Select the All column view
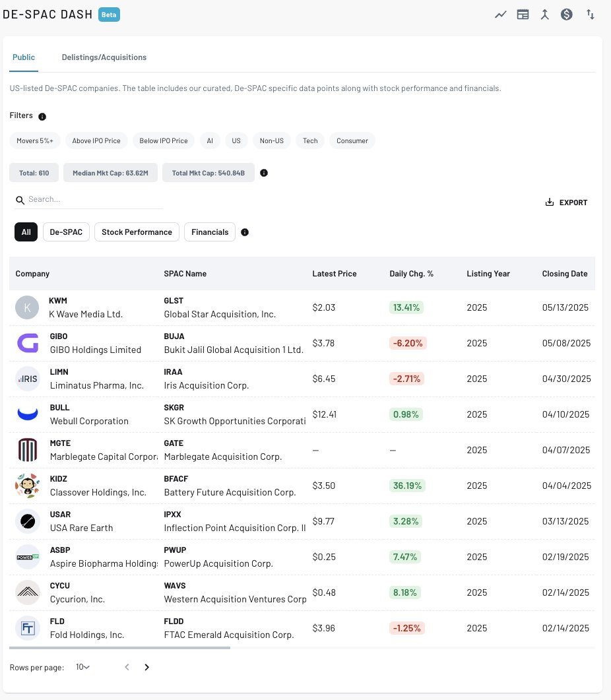 tap(26, 232)
